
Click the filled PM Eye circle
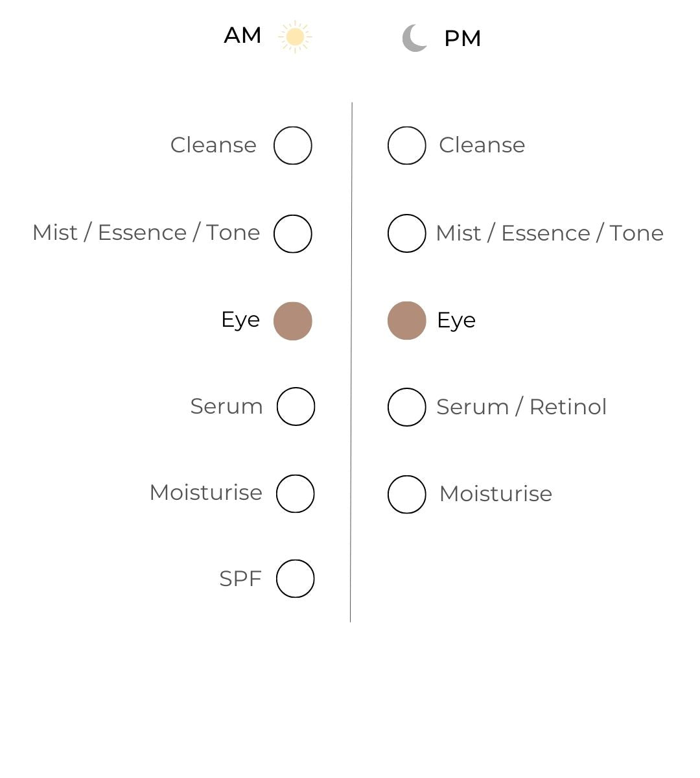[x=407, y=320]
